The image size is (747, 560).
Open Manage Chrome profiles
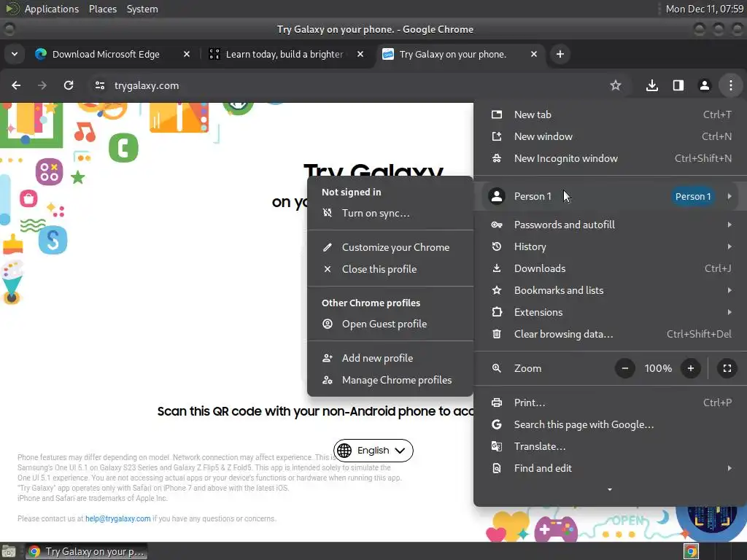click(x=390, y=381)
